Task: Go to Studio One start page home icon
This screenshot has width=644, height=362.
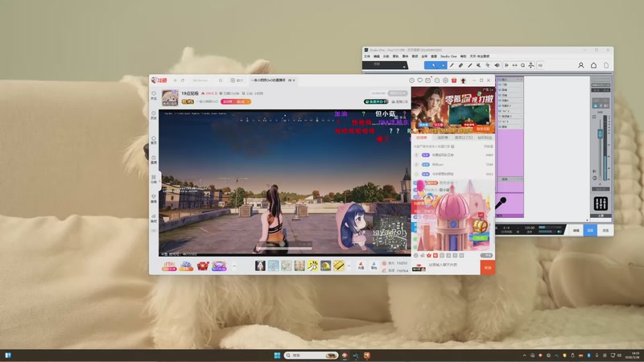Action: click(x=593, y=65)
